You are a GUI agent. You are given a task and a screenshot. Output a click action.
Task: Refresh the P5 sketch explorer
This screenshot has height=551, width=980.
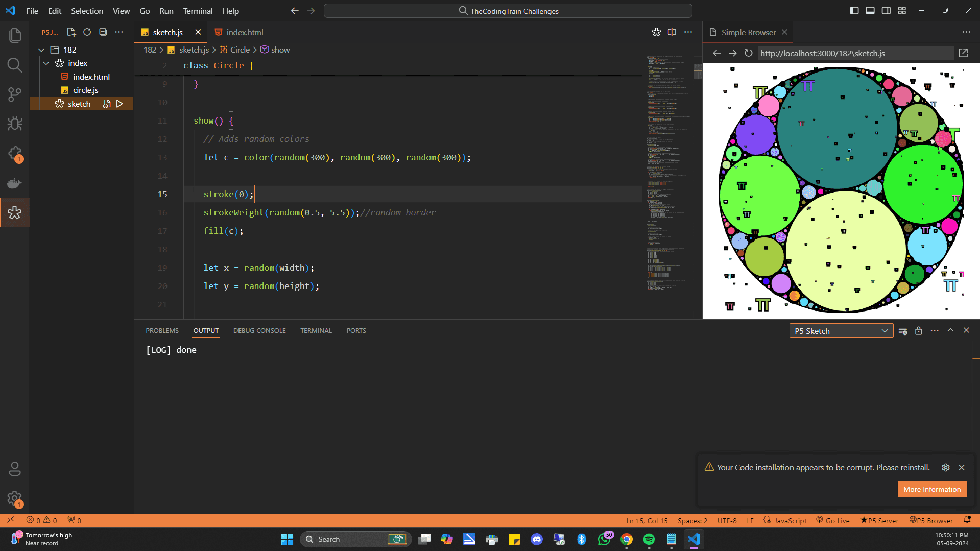click(x=87, y=32)
